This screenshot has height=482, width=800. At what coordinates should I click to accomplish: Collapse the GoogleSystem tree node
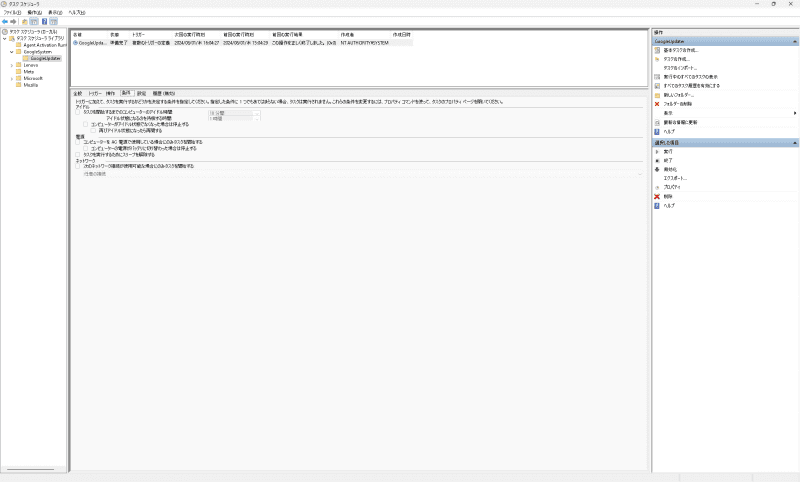click(12, 52)
